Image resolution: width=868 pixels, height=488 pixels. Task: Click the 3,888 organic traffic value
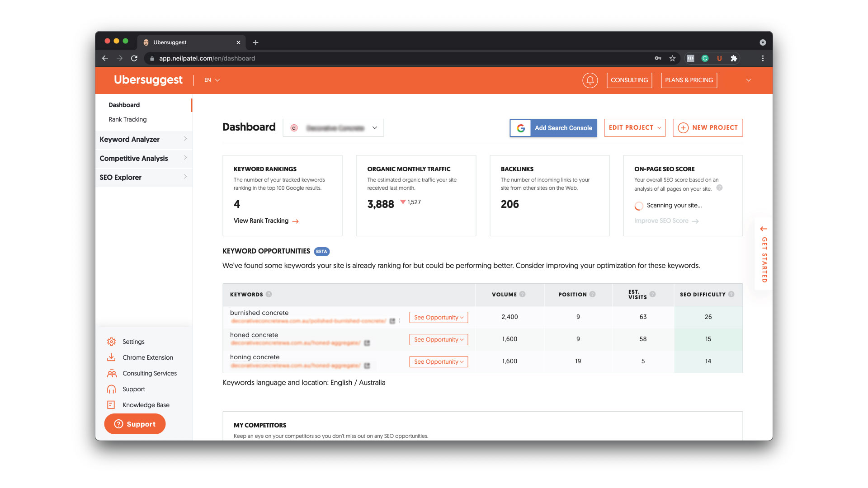(381, 204)
